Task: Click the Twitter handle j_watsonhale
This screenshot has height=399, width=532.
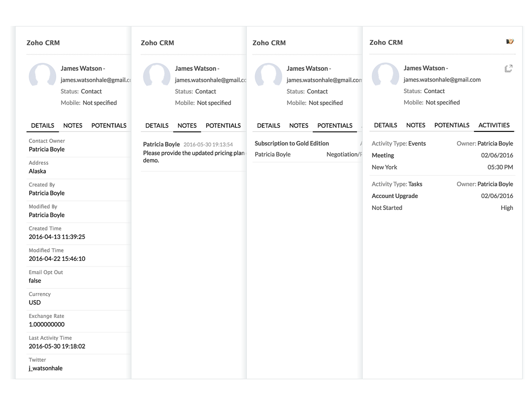Action: point(46,368)
